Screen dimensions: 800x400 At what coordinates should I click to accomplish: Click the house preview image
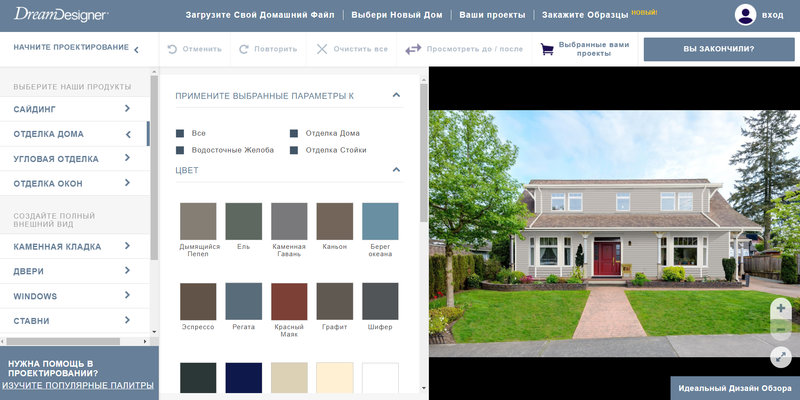(614, 233)
